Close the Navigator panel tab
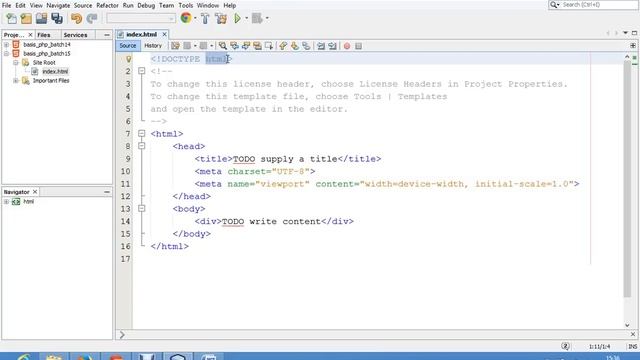Image resolution: width=640 pixels, height=360 pixels. tap(35, 191)
